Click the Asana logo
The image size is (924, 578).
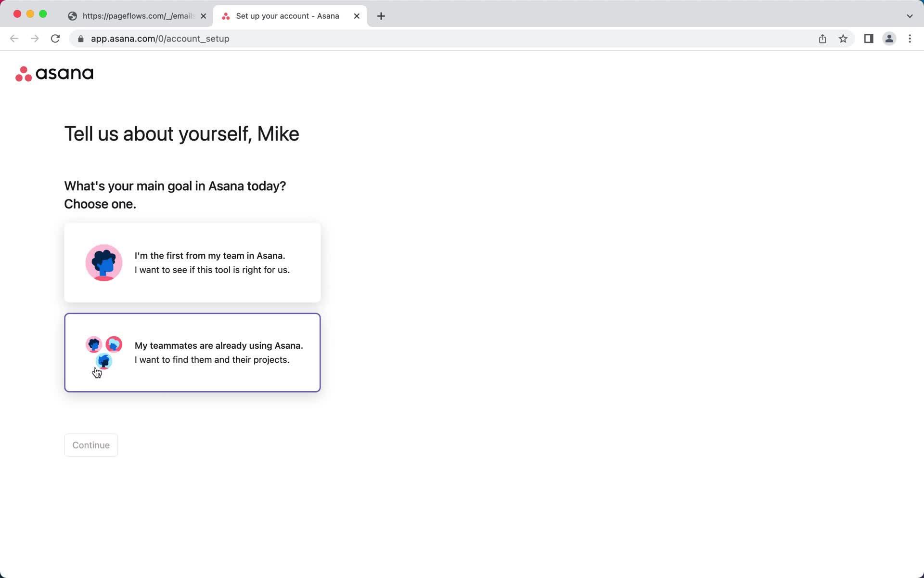tap(54, 74)
